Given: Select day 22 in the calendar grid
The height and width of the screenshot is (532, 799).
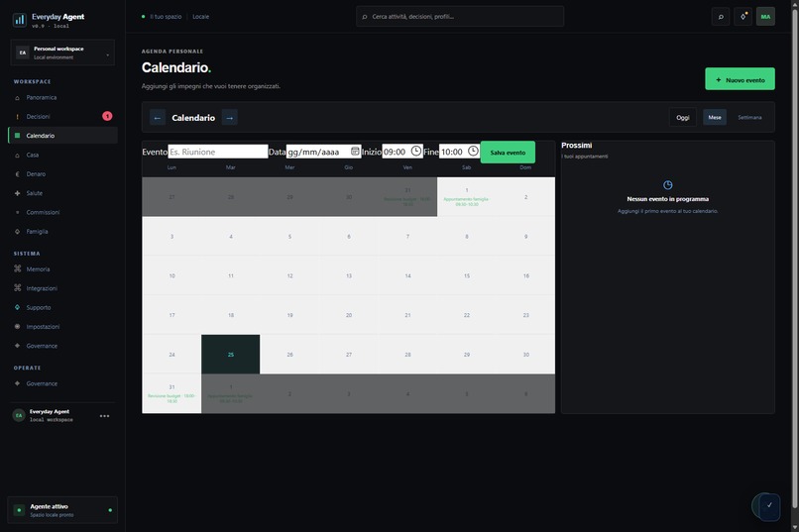Looking at the screenshot, I should (x=466, y=315).
